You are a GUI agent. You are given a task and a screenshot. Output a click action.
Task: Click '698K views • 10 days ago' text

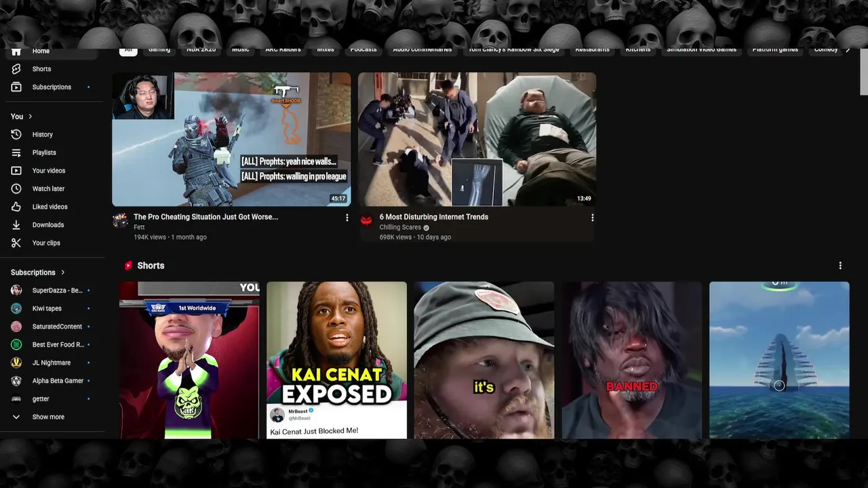pos(415,237)
